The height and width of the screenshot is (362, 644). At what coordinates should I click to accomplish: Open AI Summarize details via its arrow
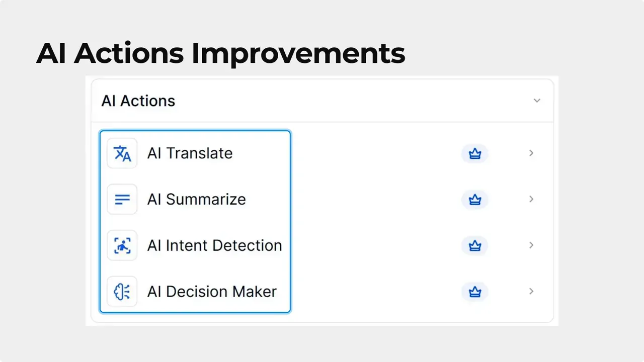[531, 199]
